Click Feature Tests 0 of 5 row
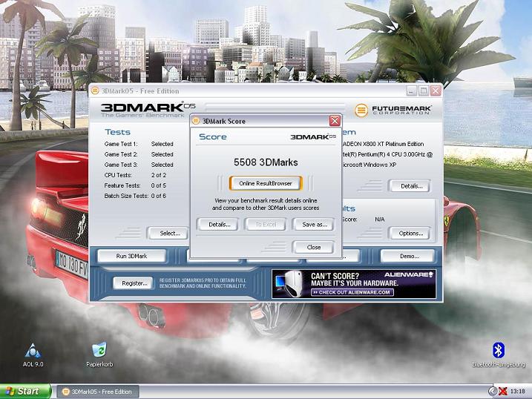This screenshot has height=399, width=532. coord(135,185)
